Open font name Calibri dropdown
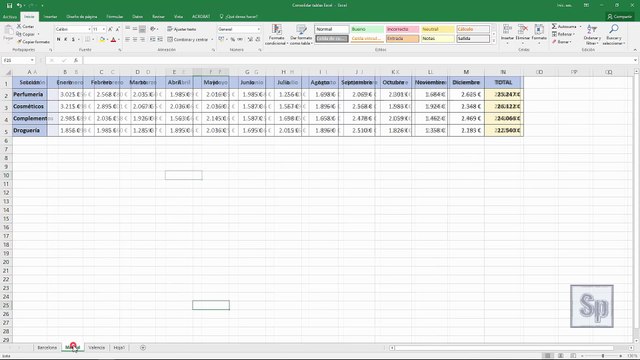The width and height of the screenshot is (640, 360). pyautogui.click(x=89, y=29)
